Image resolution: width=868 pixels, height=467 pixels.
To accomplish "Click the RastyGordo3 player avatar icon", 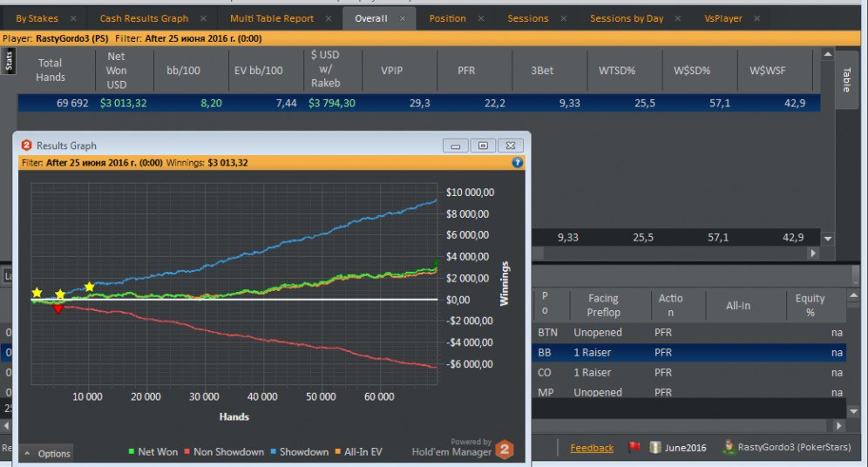I will point(727,448).
